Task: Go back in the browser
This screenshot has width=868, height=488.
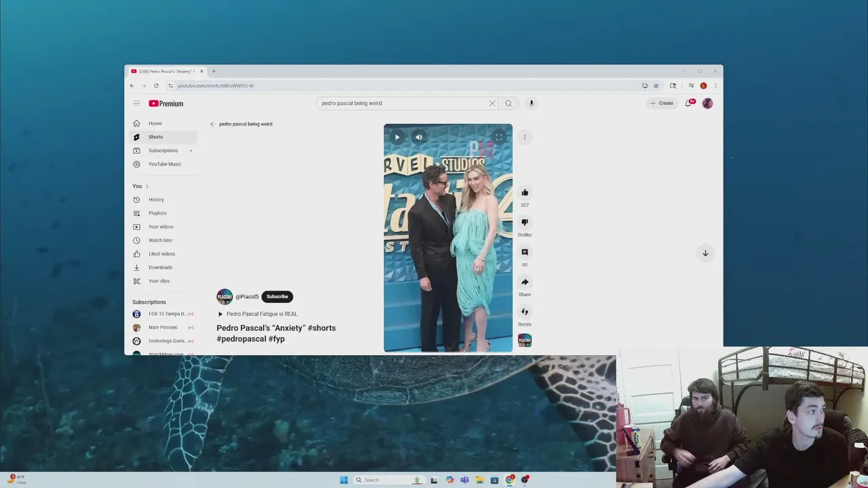Action: [132, 85]
